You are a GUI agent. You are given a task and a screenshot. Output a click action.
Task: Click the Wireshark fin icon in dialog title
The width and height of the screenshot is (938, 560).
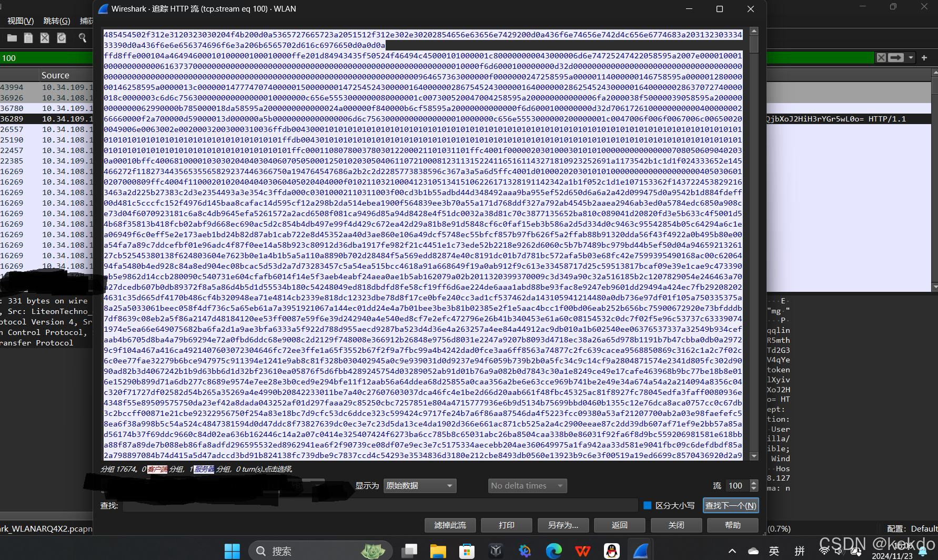pyautogui.click(x=103, y=9)
